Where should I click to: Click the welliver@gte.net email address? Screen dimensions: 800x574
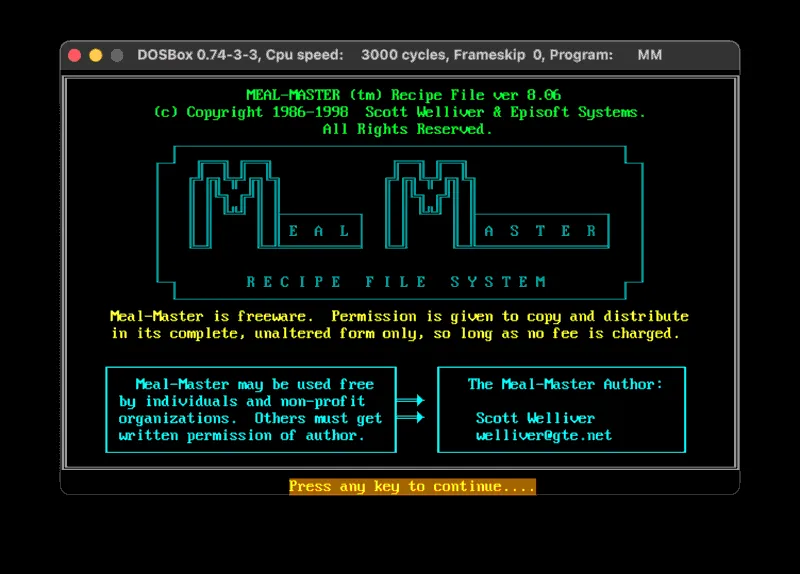(543, 435)
